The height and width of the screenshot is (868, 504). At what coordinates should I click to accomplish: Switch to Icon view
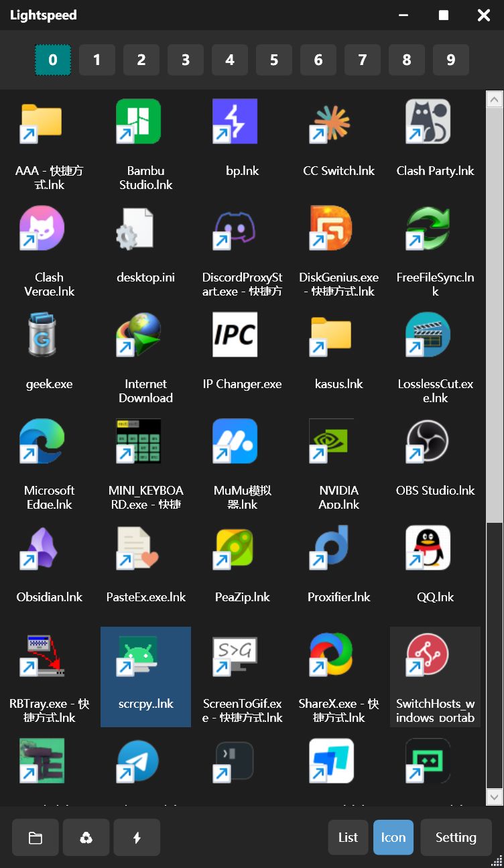coord(393,837)
